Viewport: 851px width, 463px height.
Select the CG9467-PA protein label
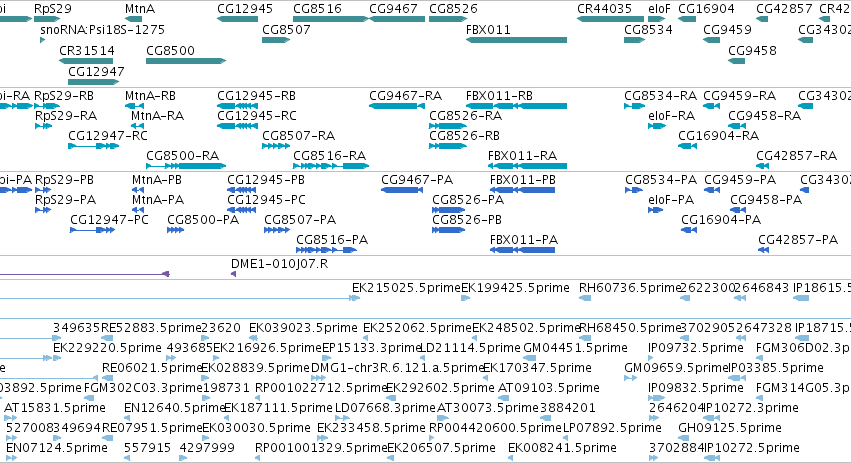pyautogui.click(x=417, y=180)
